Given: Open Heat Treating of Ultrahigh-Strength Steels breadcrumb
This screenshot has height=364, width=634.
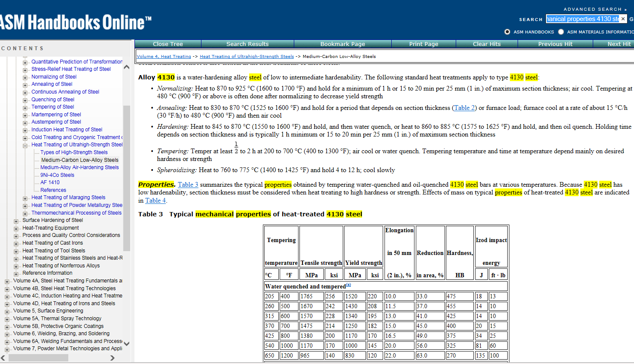Looking at the screenshot, I should pyautogui.click(x=247, y=56).
